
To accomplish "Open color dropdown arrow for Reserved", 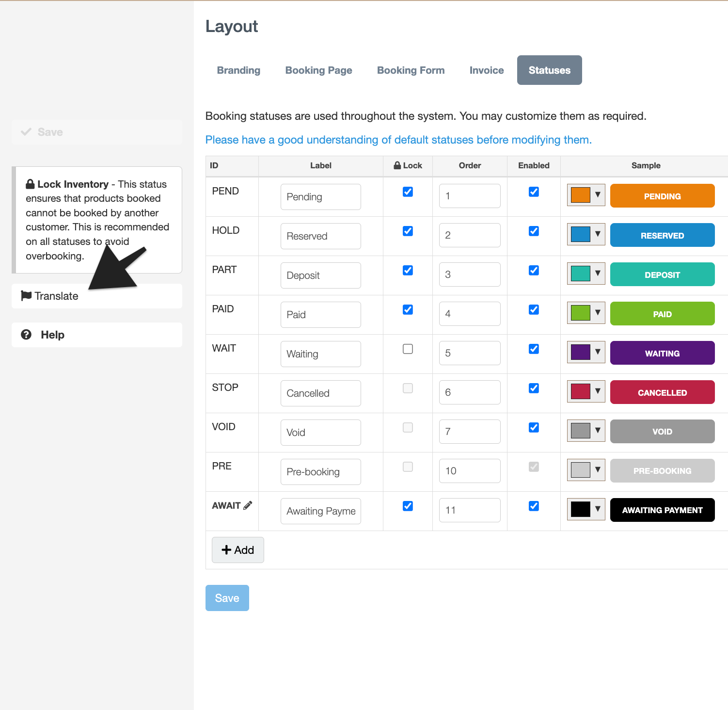I will coord(598,234).
